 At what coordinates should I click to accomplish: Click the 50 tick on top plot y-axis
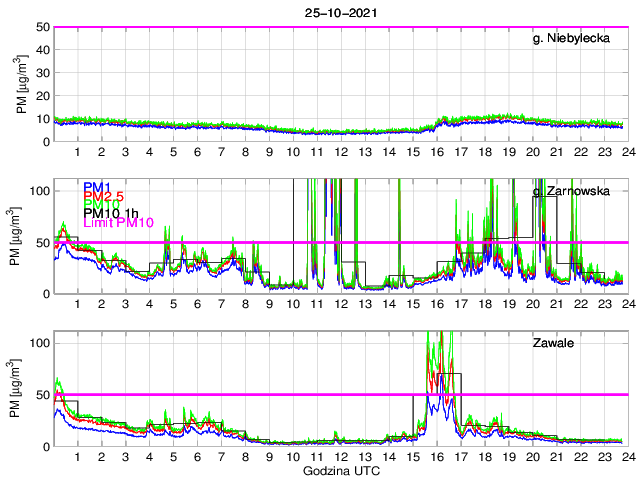coord(43,27)
